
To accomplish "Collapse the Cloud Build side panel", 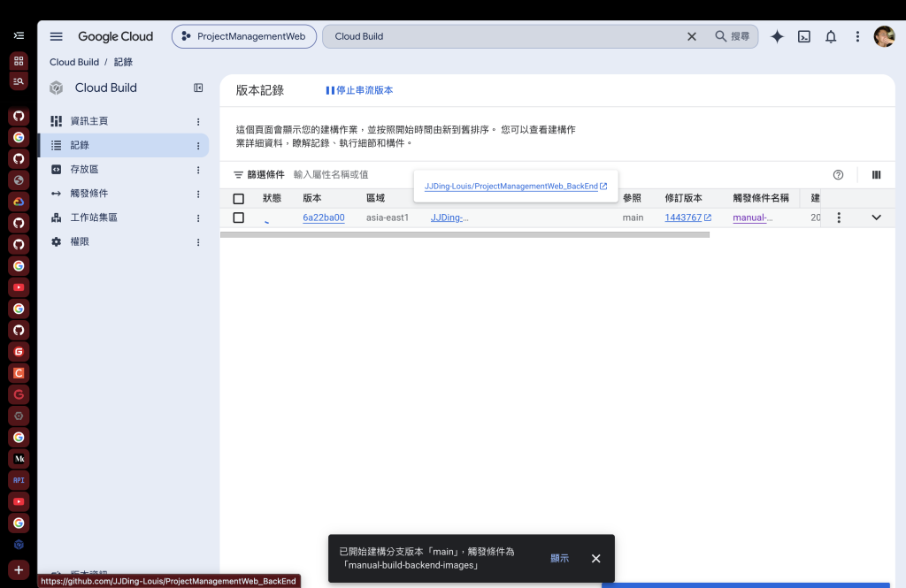I will tap(198, 88).
